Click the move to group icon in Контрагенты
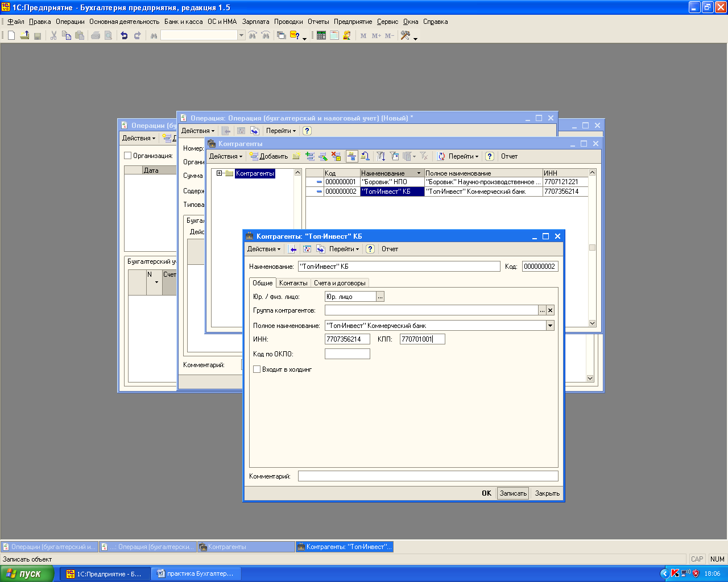The height and width of the screenshot is (582, 728). 365,156
